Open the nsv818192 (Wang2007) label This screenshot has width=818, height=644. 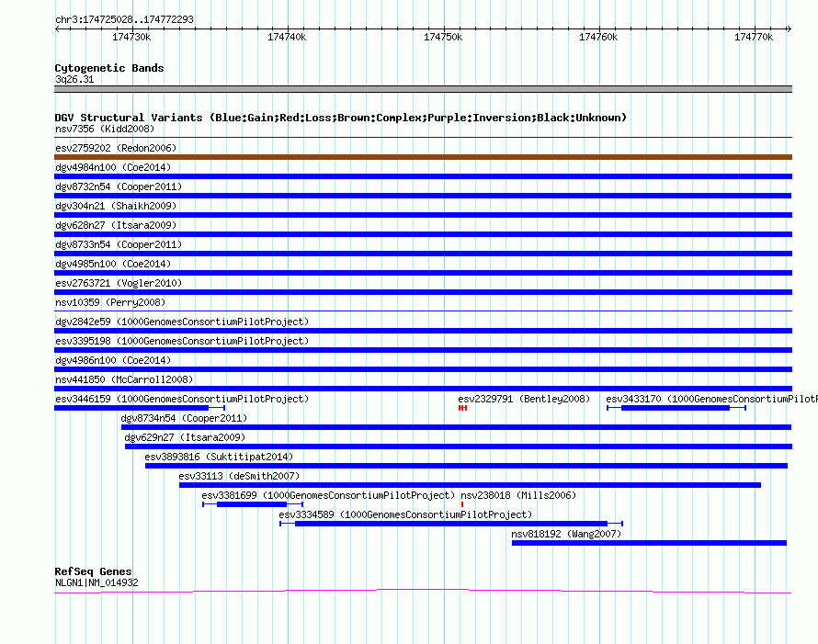(566, 534)
